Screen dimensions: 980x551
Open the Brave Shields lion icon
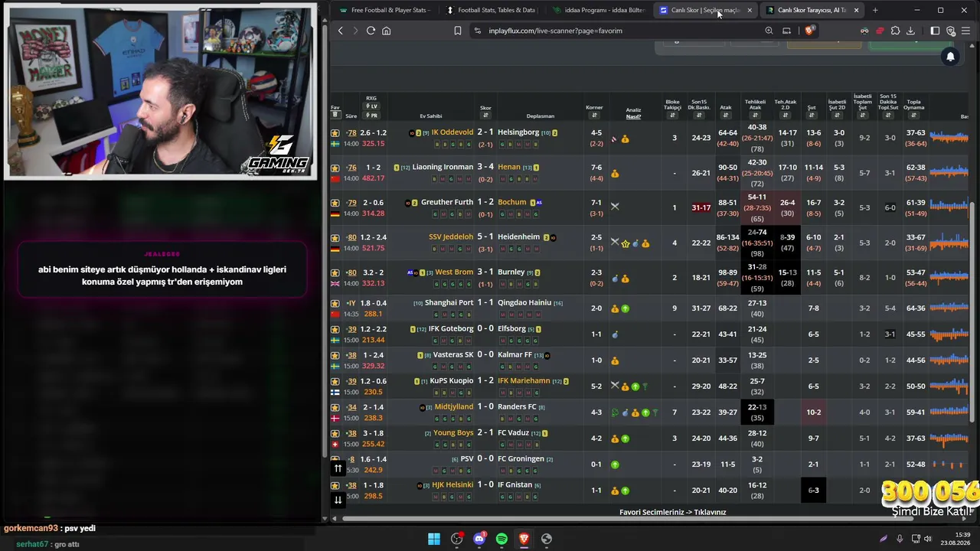[x=810, y=31]
